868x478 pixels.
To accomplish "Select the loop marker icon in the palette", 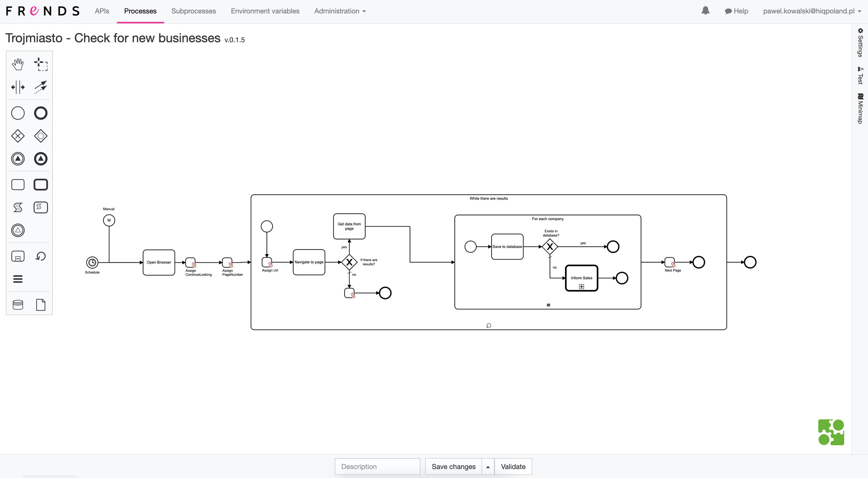I will [40, 256].
